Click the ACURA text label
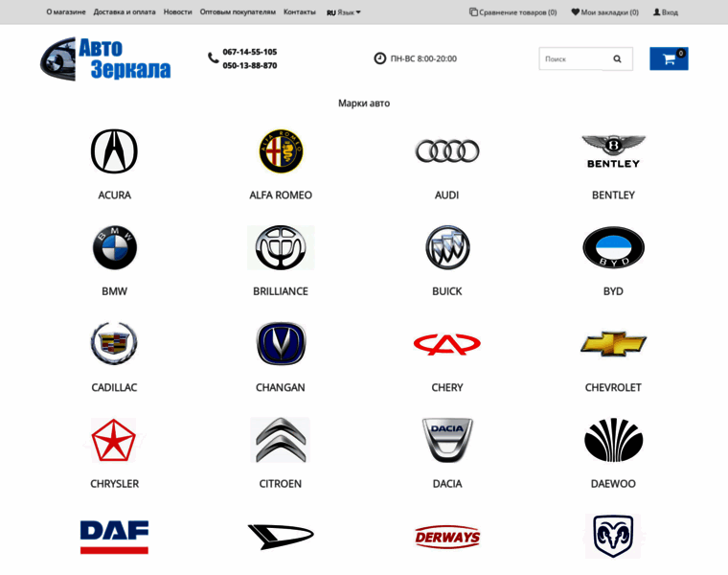Screen dimensions: 728x575 tap(114, 195)
